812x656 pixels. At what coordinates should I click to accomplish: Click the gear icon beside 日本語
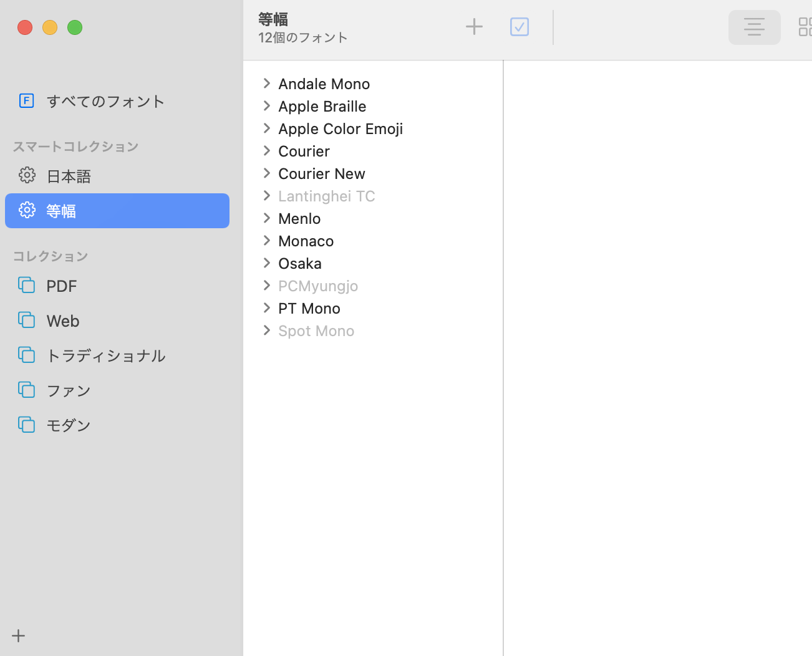point(26,175)
